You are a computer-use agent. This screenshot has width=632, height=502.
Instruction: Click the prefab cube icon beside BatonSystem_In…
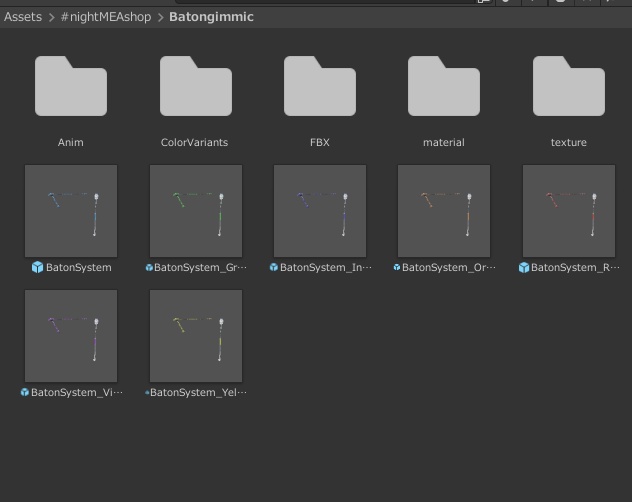tap(274, 267)
